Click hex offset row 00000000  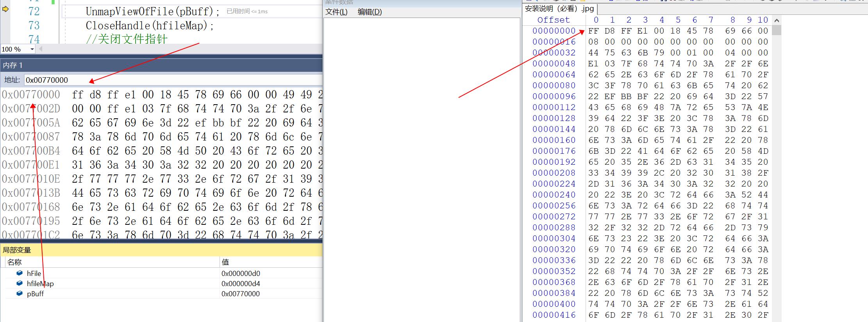(554, 31)
